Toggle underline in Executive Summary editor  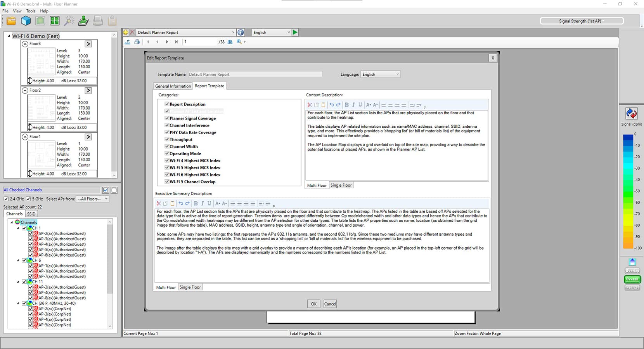point(209,203)
